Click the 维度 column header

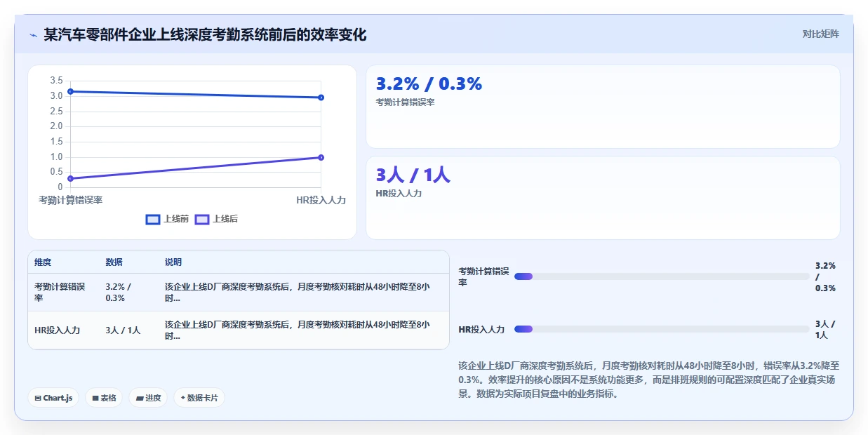[x=43, y=262]
